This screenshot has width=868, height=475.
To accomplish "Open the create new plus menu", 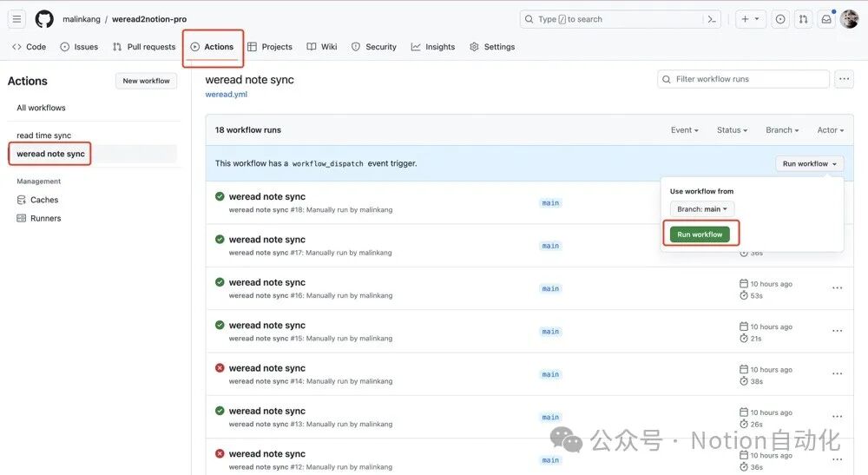I will (751, 19).
